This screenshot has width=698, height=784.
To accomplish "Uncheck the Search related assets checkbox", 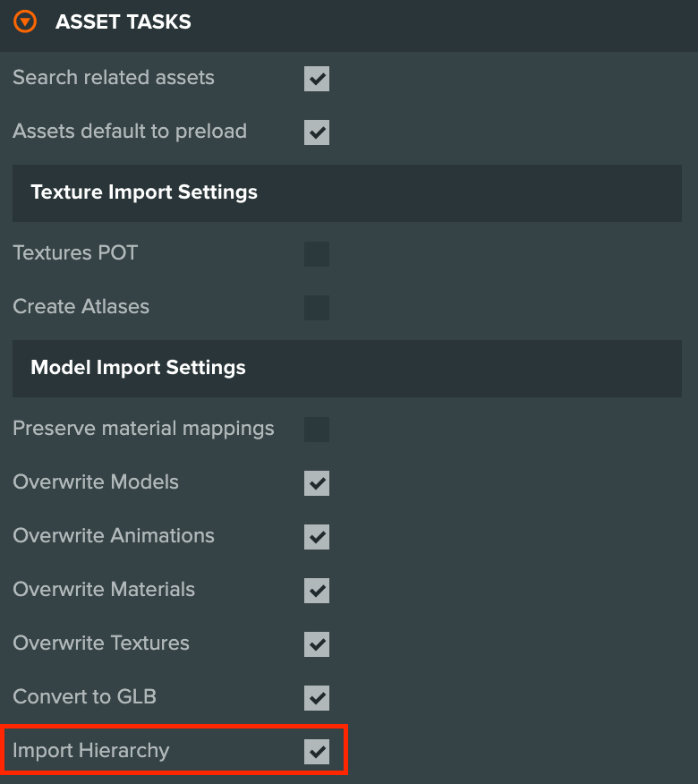I will coord(317,79).
